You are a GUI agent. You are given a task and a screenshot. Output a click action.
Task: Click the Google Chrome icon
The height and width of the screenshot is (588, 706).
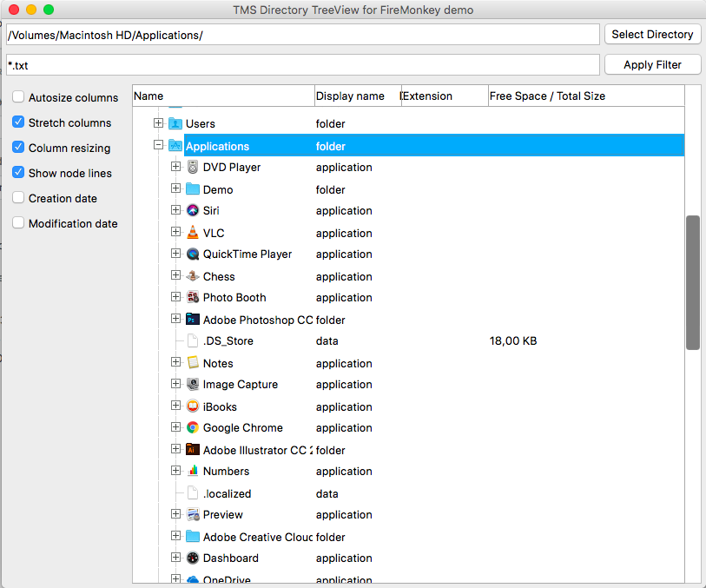(193, 427)
